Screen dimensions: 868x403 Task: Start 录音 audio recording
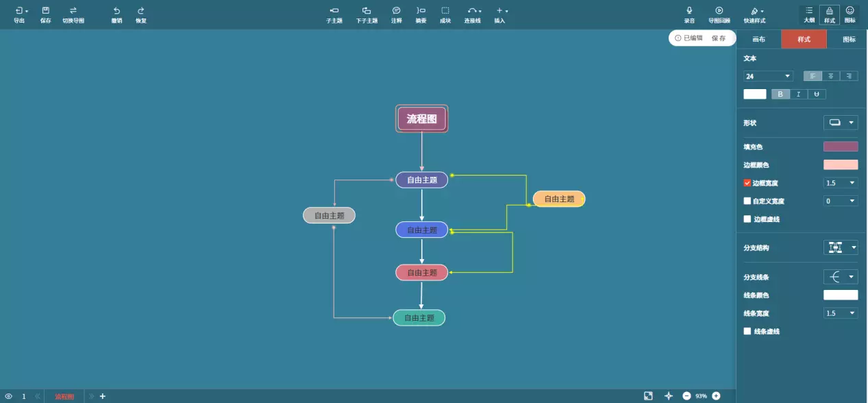tap(689, 11)
